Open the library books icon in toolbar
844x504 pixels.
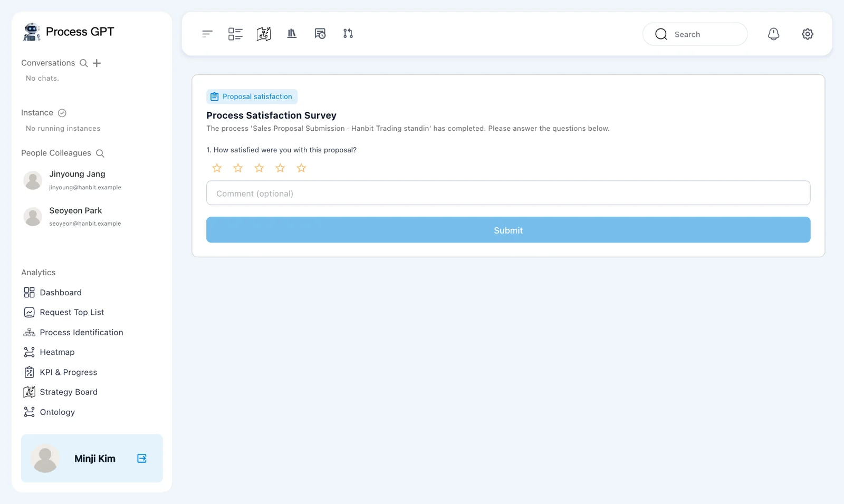(x=292, y=34)
